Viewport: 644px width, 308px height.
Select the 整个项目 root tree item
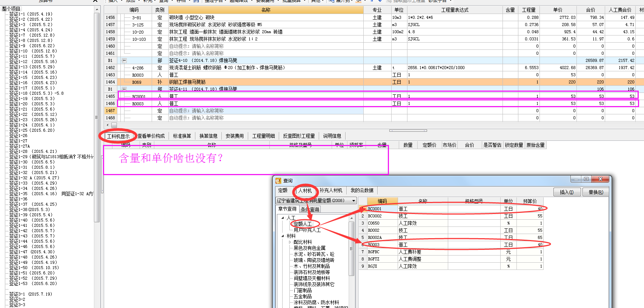[11, 9]
